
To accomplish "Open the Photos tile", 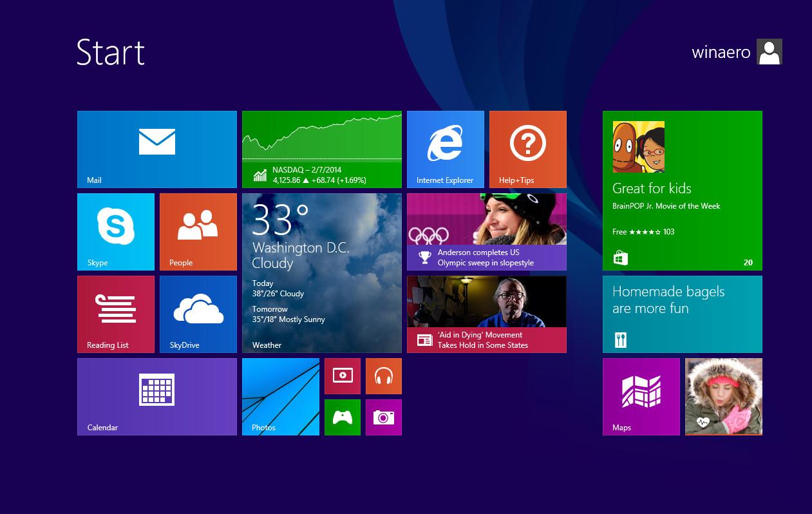I will coord(281,397).
